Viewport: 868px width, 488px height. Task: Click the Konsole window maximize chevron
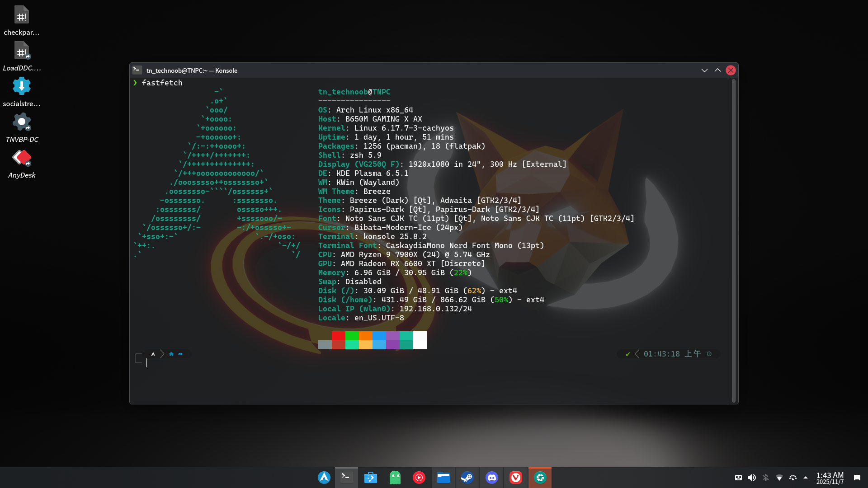[717, 70]
